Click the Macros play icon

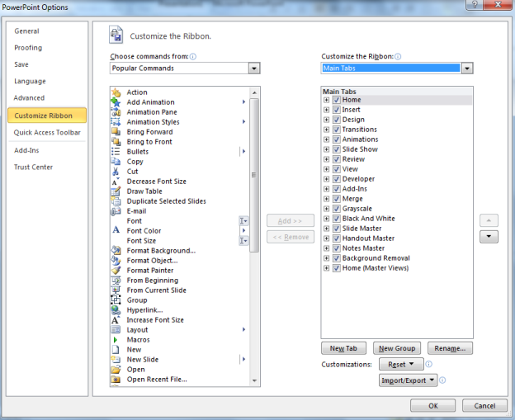[116, 339]
